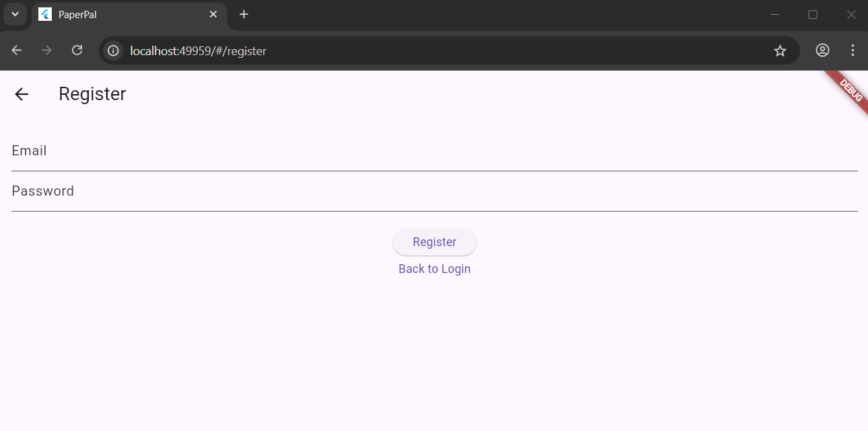868x431 pixels.
Task: Close the browser window
Action: (x=851, y=14)
